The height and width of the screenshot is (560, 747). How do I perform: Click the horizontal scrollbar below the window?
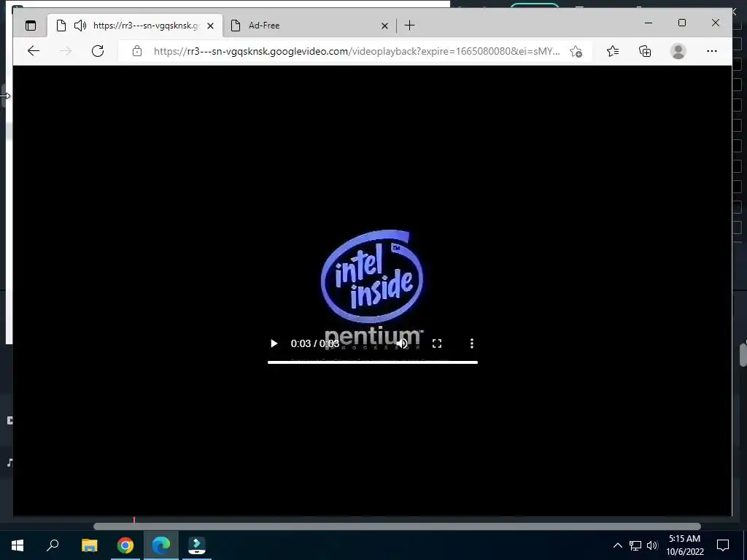pyautogui.click(x=397, y=526)
